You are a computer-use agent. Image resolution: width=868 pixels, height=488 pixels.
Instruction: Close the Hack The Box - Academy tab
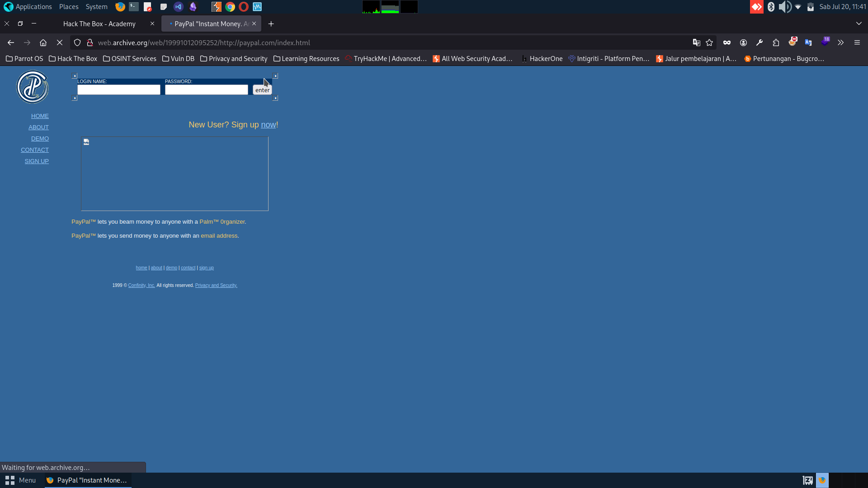click(152, 23)
